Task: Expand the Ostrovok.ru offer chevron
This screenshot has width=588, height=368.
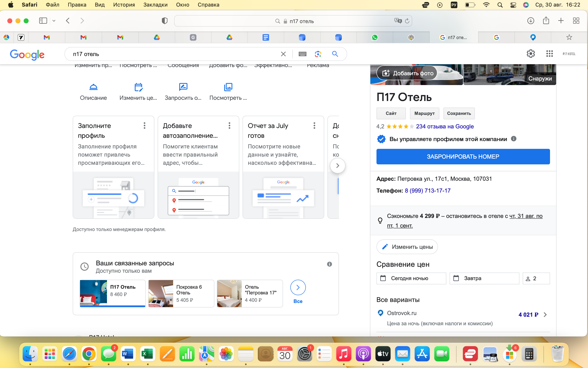Action: point(545,314)
